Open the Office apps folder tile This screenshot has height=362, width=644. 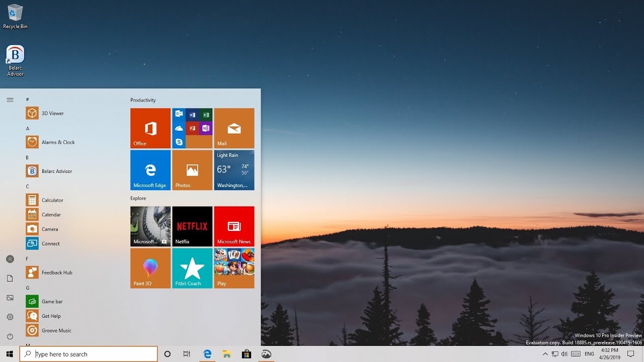(192, 128)
